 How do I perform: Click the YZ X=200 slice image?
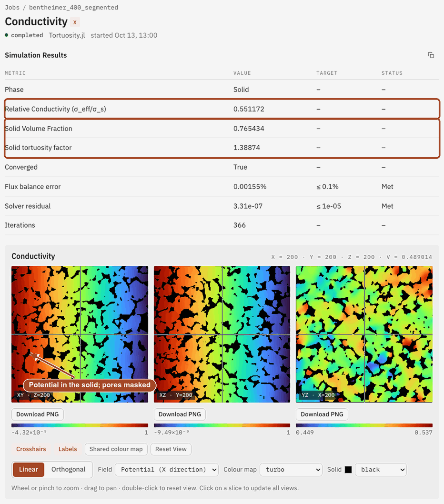(364, 334)
